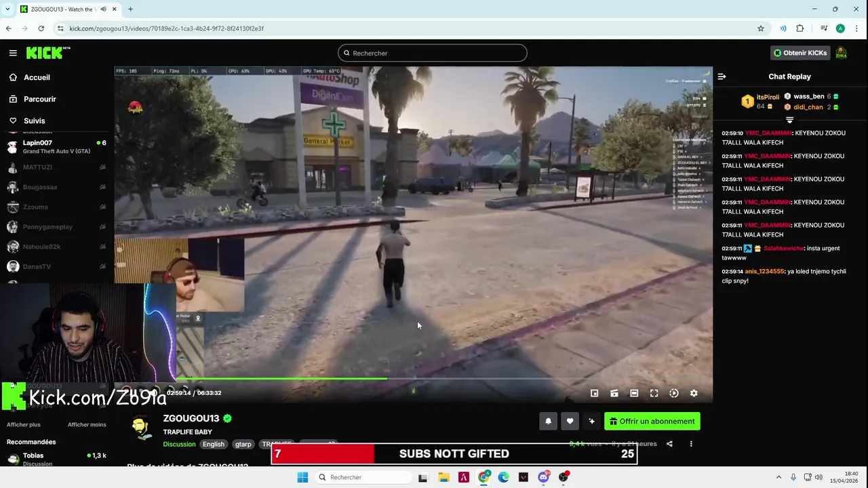Open ZGOUGOU13 channel avatar

point(141,428)
